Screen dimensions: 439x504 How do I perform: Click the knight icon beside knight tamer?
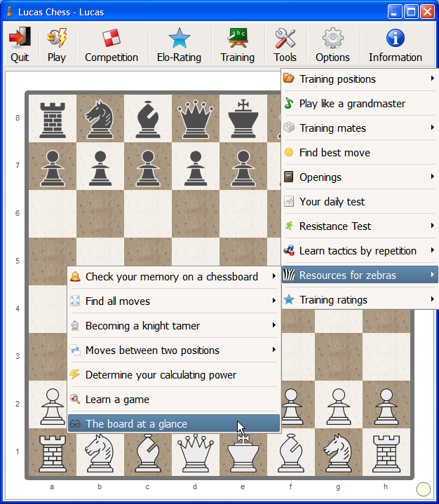[x=75, y=325]
